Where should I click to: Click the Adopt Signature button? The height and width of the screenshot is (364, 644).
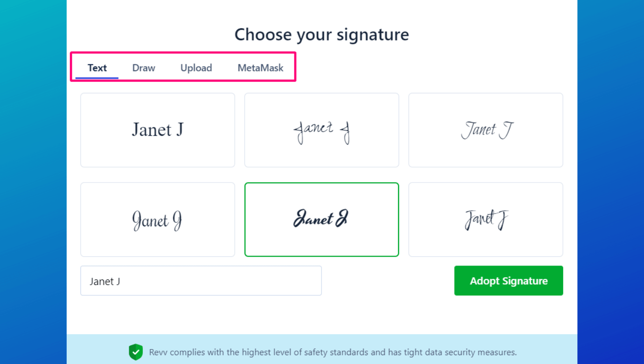[509, 280]
